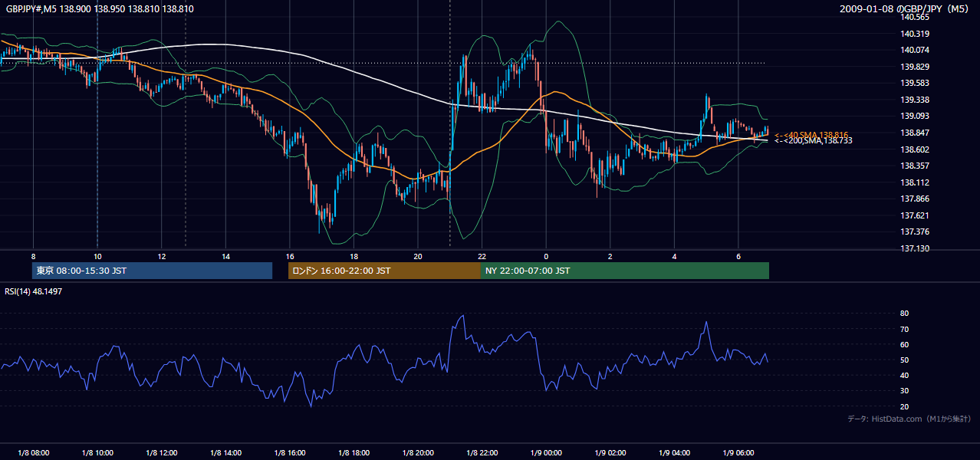
Task: Click the 1/8 14:00 time axis label
Action: click(x=225, y=453)
